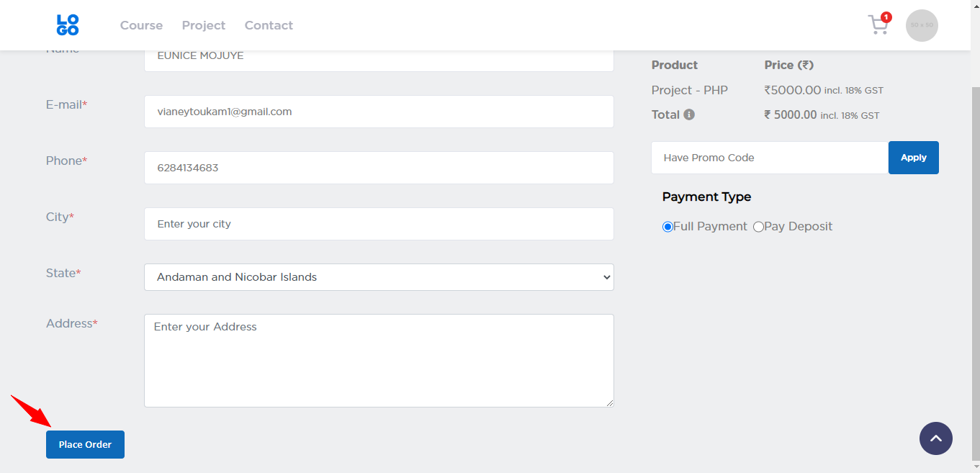This screenshot has width=980, height=473.
Task: Open the shopping cart icon
Action: [x=878, y=25]
